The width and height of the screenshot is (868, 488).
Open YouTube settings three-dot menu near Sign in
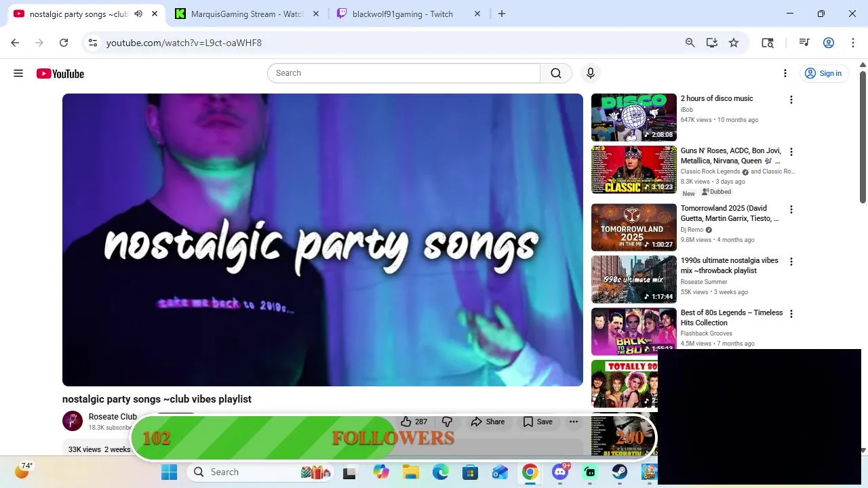[785, 73]
